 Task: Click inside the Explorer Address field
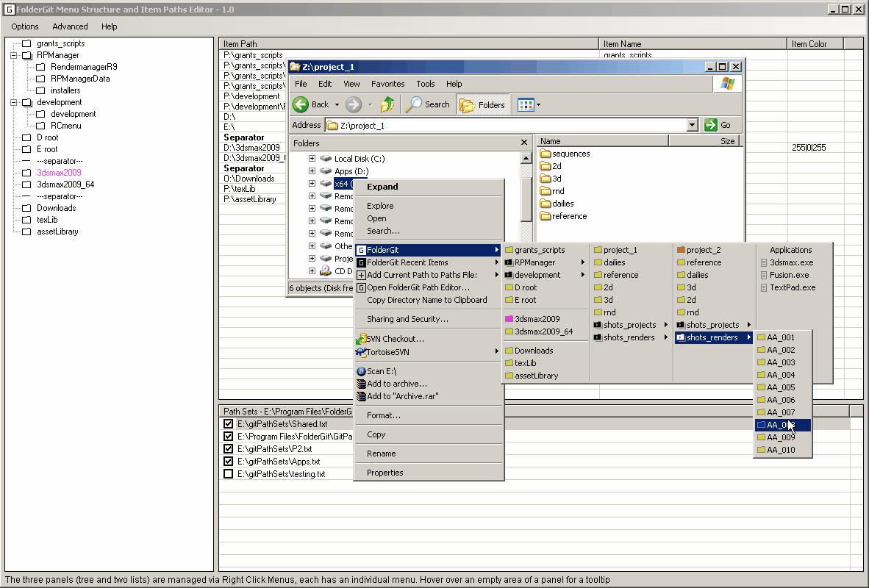coord(506,125)
